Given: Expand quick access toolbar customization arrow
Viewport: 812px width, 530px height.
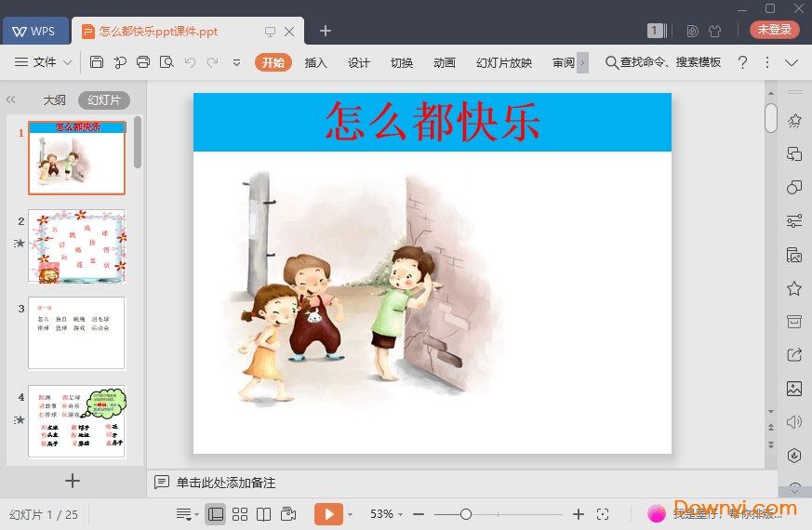Looking at the screenshot, I should 236,62.
